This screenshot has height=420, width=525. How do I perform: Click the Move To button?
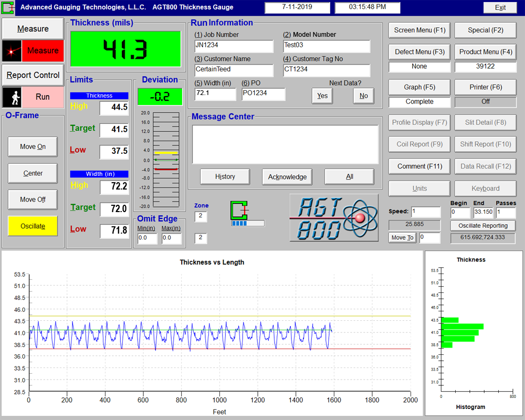pos(403,237)
